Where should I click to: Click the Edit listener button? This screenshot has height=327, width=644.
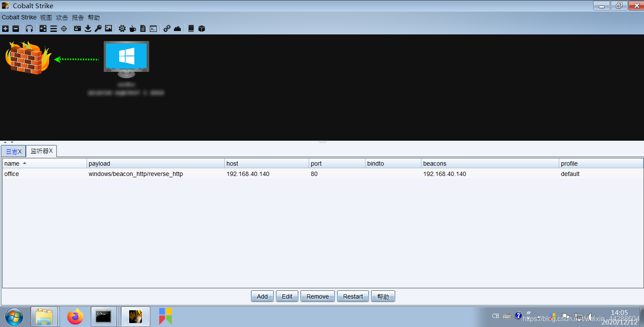coord(287,296)
